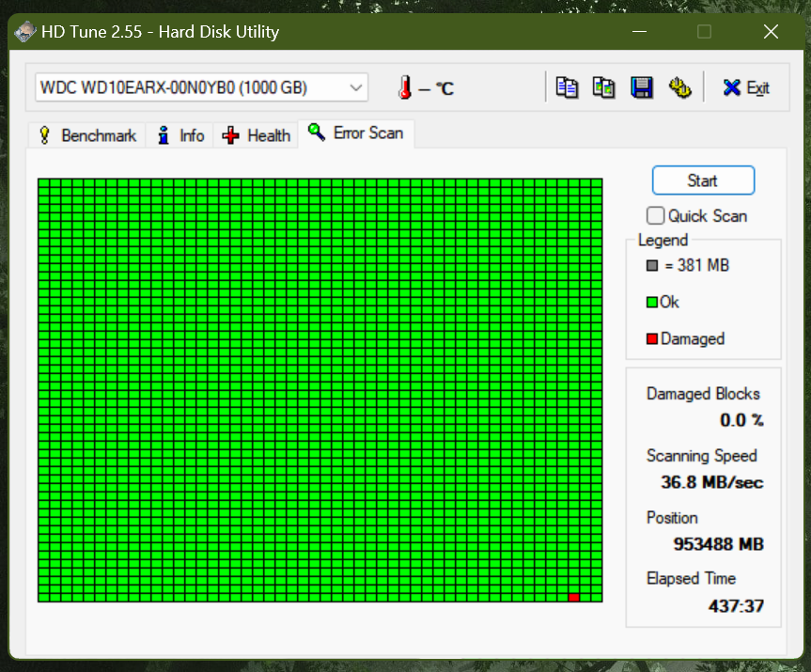The image size is (811, 672).
Task: Click the floppy disk save screenshot icon
Action: 641,87
